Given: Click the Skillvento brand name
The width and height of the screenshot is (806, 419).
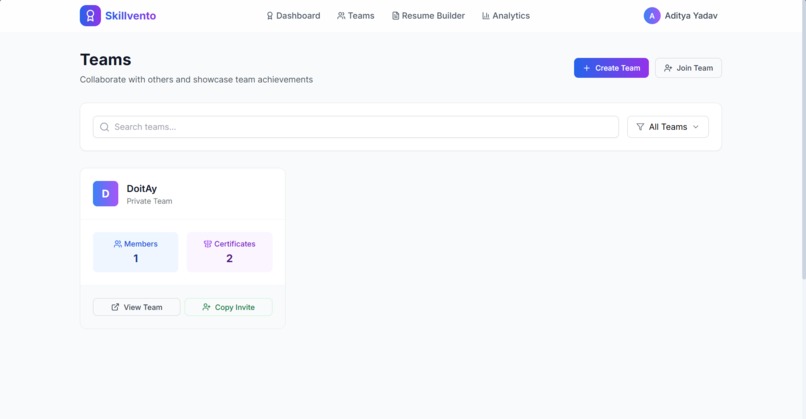Looking at the screenshot, I should coord(131,16).
